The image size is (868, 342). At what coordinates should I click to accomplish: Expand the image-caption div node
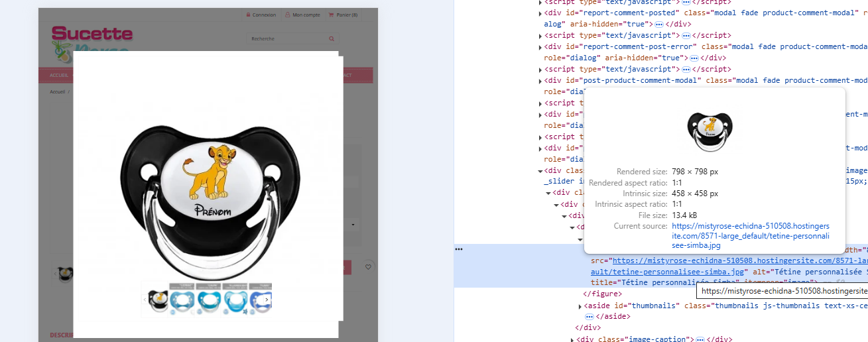(x=573, y=339)
